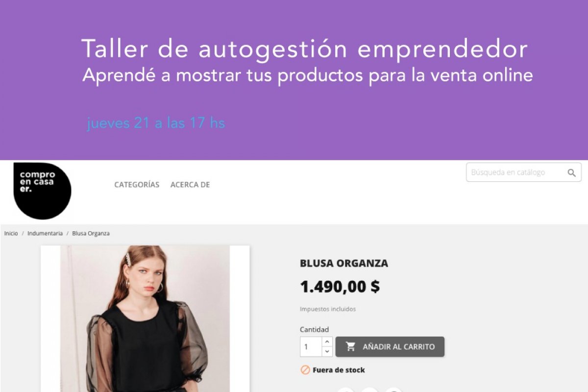Screen dimensions: 588x392
Task: Click the shopping cart icon
Action: (x=350, y=346)
